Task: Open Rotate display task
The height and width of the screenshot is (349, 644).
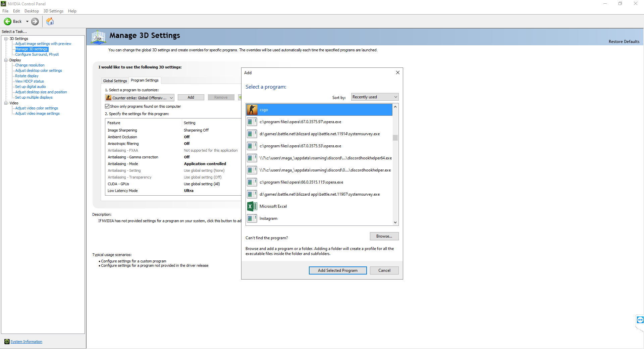Action: pyautogui.click(x=27, y=76)
